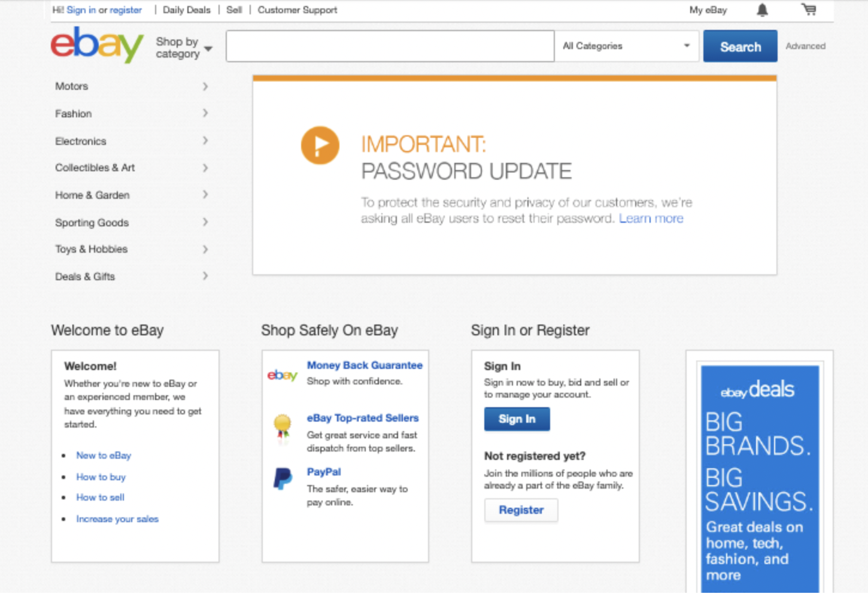The height and width of the screenshot is (594, 868).
Task: Click the IMPORTANT: PASSWORD UPDATE heading
Action: pos(466,157)
